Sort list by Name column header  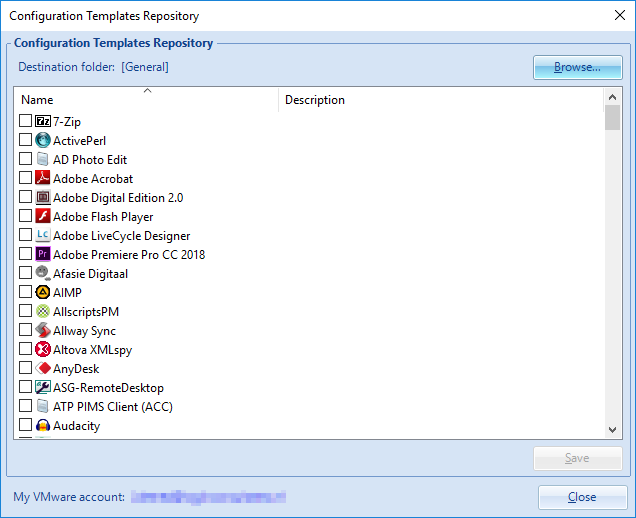[146, 100]
